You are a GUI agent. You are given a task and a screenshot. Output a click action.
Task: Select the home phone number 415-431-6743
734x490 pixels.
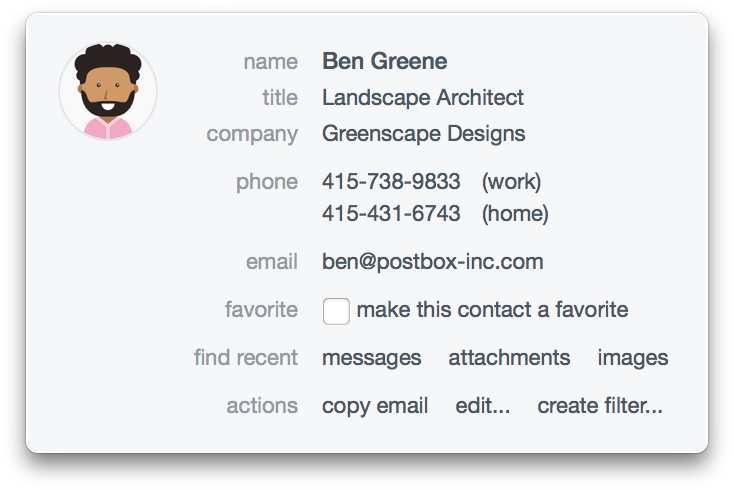point(391,214)
